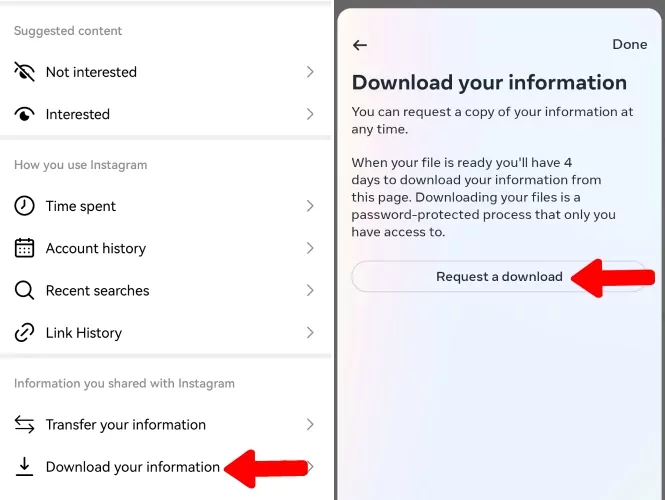Screen dimensions: 665x500
Task: Open Recent searches menu entry
Action: tap(165, 291)
